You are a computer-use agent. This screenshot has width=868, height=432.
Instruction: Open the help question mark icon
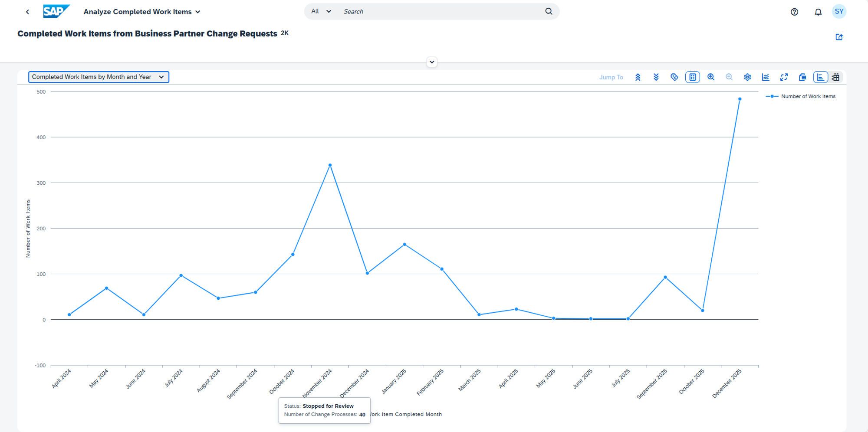tap(794, 12)
